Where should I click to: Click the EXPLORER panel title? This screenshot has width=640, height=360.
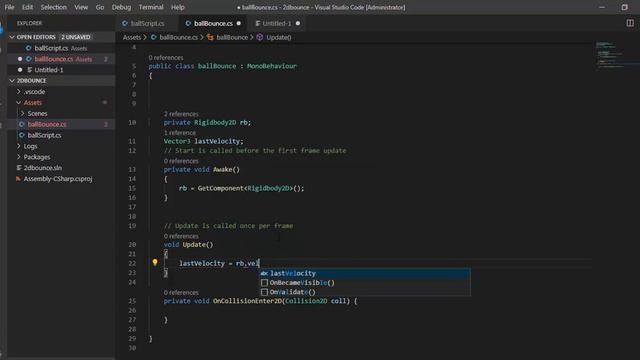coord(29,23)
